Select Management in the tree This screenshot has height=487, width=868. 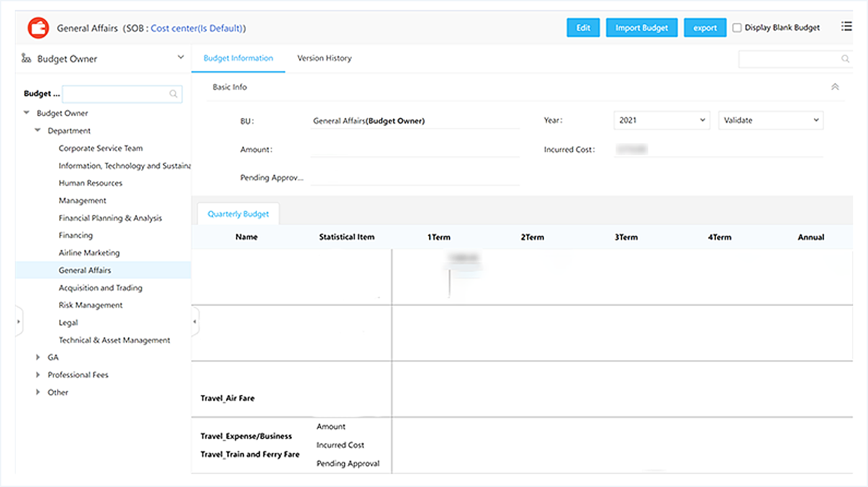point(83,201)
